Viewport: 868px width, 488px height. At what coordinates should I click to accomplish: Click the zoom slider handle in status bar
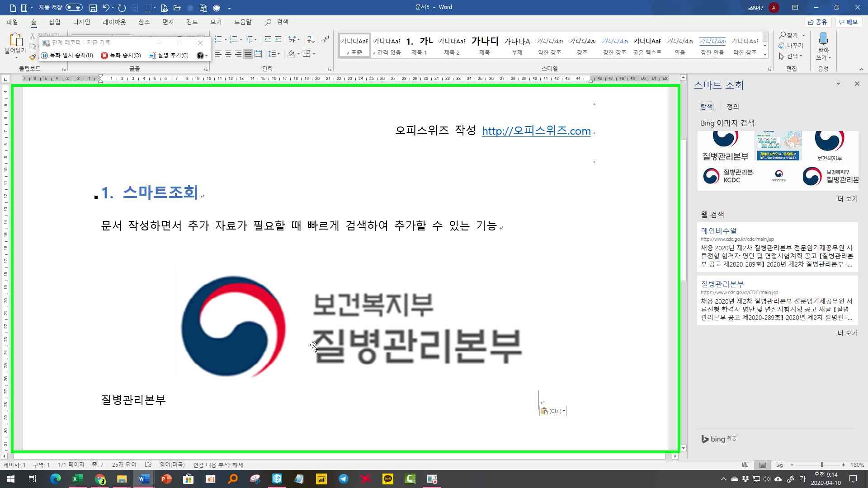[822, 465]
